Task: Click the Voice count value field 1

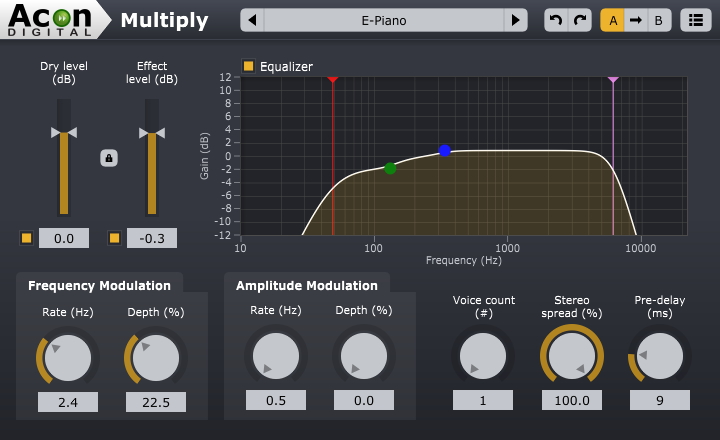Action: [x=483, y=401]
